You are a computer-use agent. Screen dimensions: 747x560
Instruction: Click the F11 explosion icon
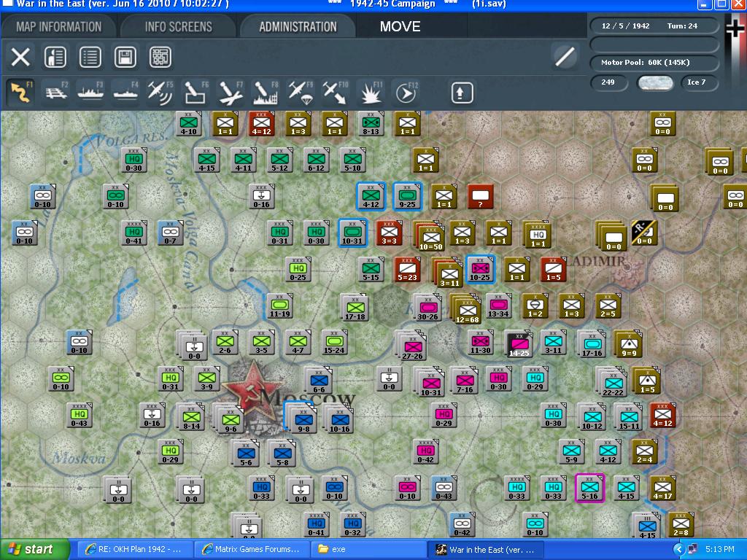click(x=370, y=92)
